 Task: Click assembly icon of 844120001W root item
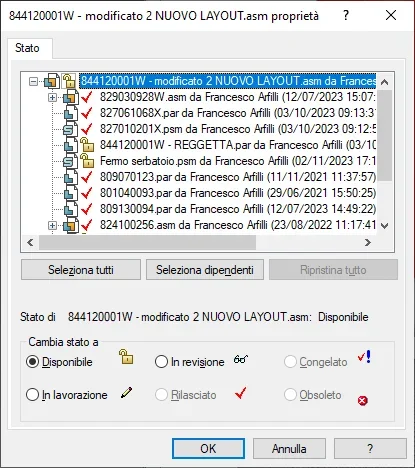tap(52, 81)
